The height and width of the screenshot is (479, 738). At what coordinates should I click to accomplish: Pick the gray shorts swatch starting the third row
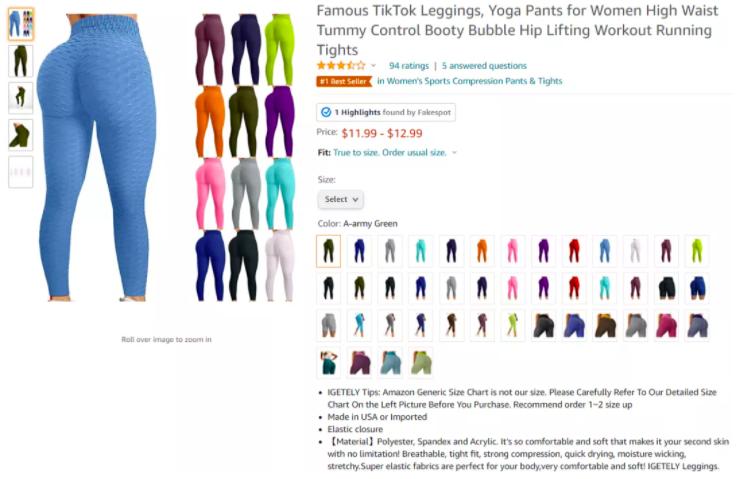tap(329, 325)
